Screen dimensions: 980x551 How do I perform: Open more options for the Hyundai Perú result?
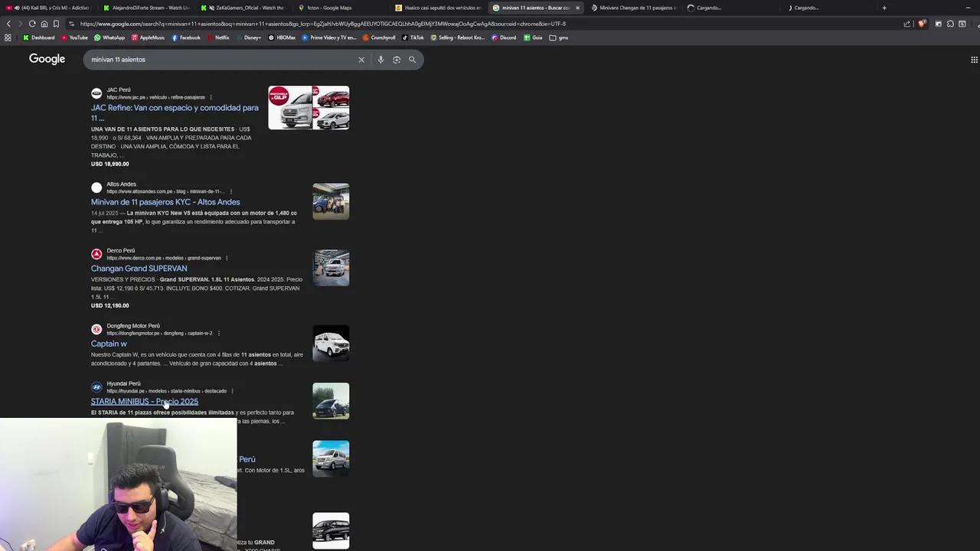tap(232, 391)
